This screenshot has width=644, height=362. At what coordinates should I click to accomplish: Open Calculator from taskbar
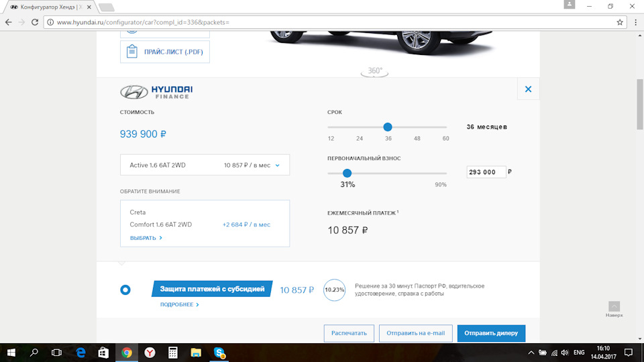pyautogui.click(x=173, y=353)
